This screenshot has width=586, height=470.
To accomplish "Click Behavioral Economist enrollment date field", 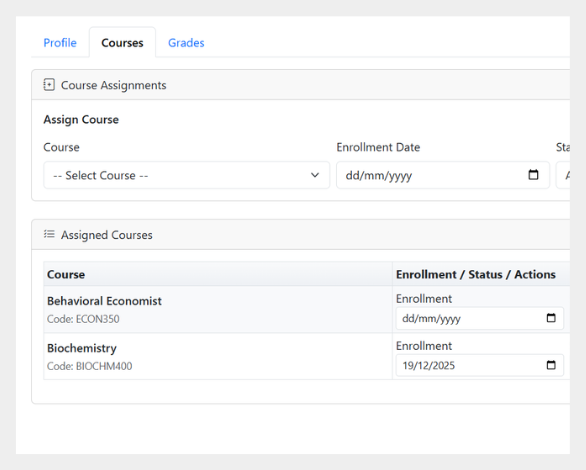I will (479, 318).
